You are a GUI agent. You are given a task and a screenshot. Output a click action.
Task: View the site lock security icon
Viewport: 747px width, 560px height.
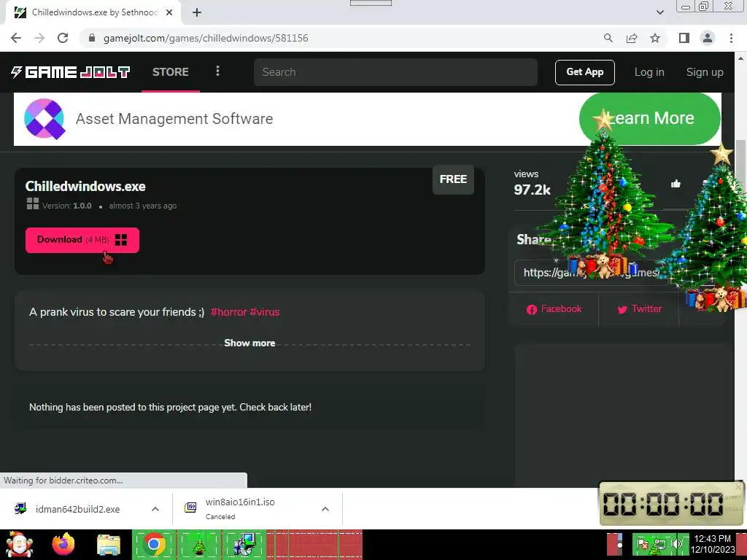coord(93,38)
